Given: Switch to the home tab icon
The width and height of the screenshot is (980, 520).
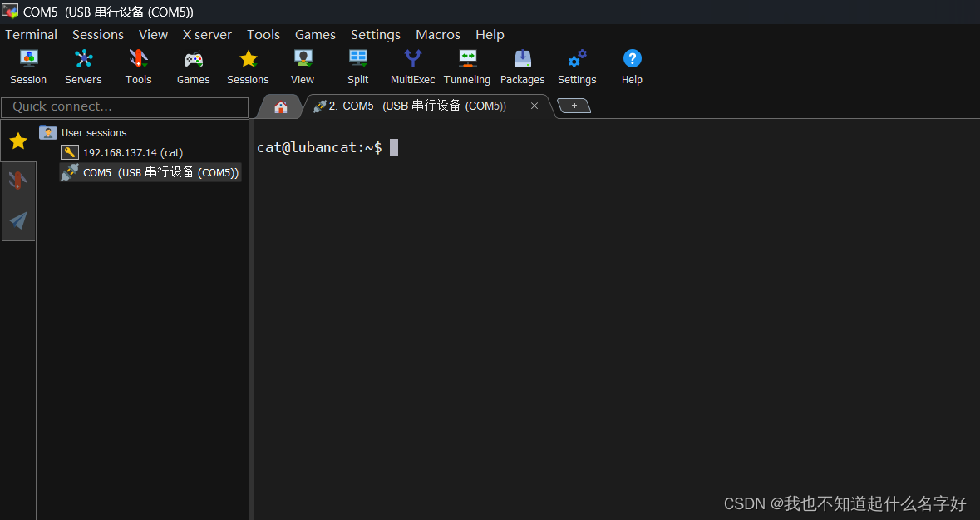Looking at the screenshot, I should click(x=281, y=107).
